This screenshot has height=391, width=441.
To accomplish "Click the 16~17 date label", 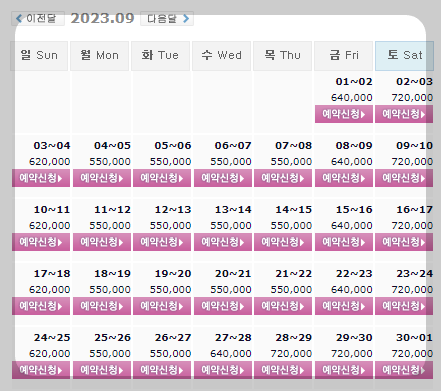I will (x=414, y=210).
